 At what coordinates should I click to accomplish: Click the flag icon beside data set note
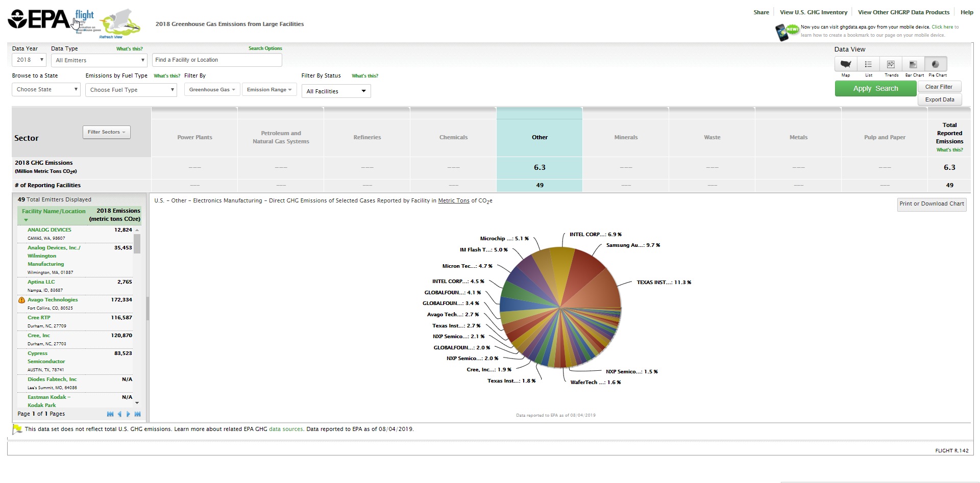pos(17,430)
